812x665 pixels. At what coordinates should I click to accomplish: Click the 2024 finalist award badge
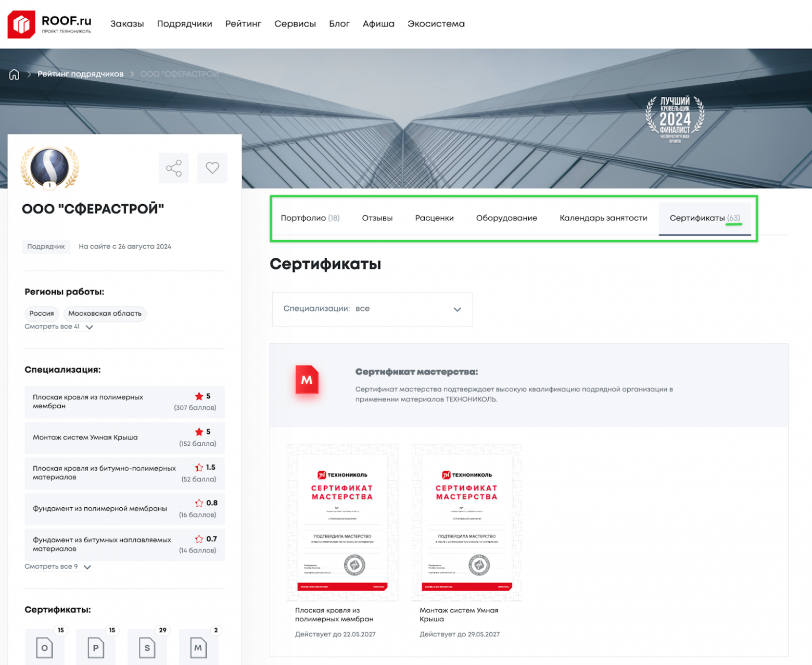pyautogui.click(x=675, y=119)
